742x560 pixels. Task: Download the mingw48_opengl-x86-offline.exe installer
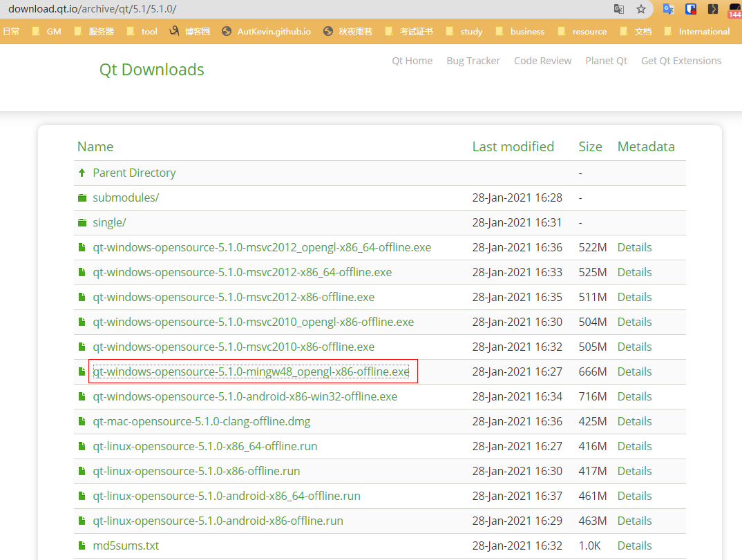(x=251, y=371)
